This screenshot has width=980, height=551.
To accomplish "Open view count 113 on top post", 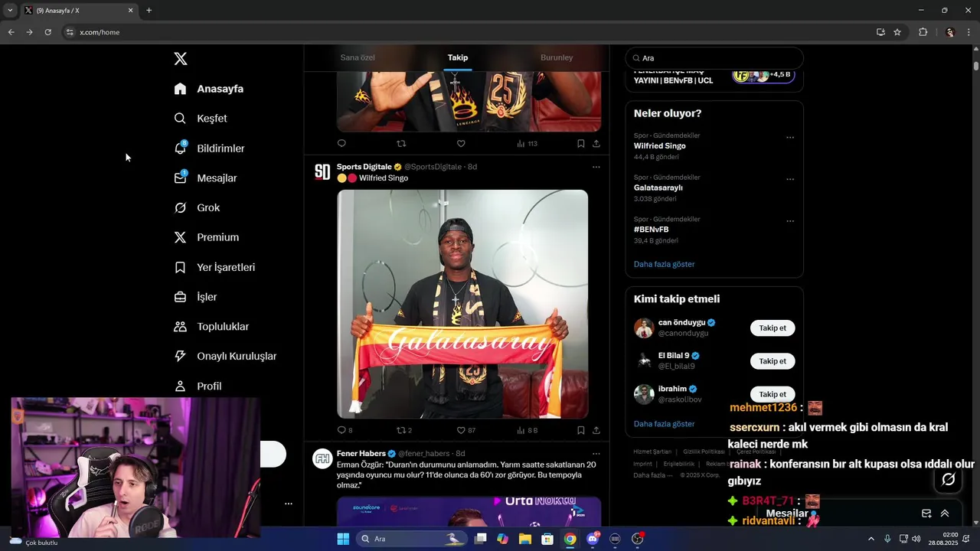I will (527, 143).
